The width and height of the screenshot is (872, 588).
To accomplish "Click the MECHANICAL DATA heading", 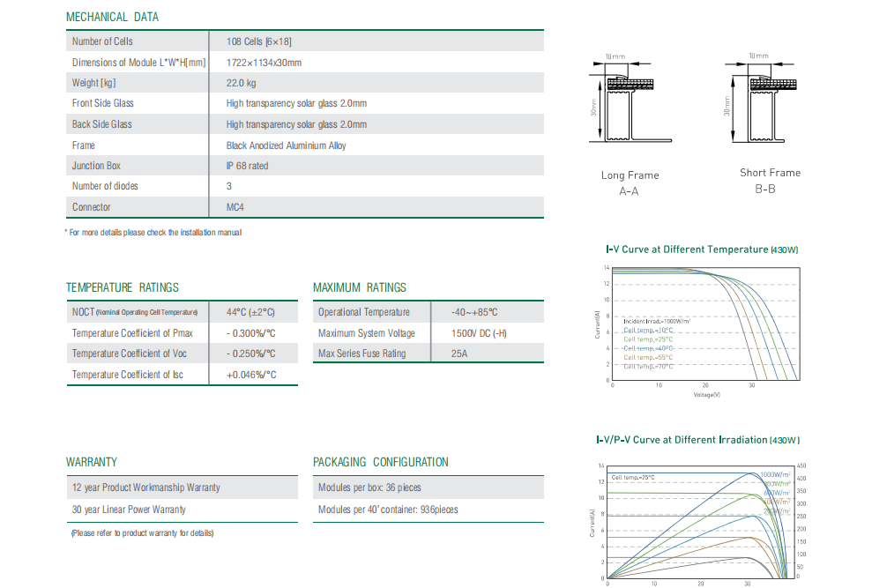I will pyautogui.click(x=112, y=18).
